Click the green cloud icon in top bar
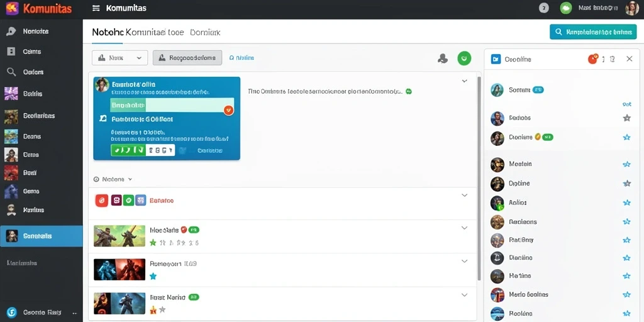This screenshot has height=322, width=644. 566,8
